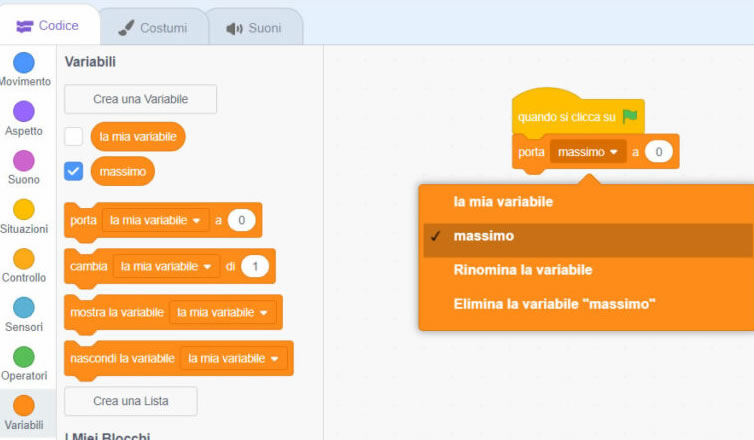Choose 'la mia variabile' from the dropdown menu
The width and height of the screenshot is (754, 440).
pos(589,201)
